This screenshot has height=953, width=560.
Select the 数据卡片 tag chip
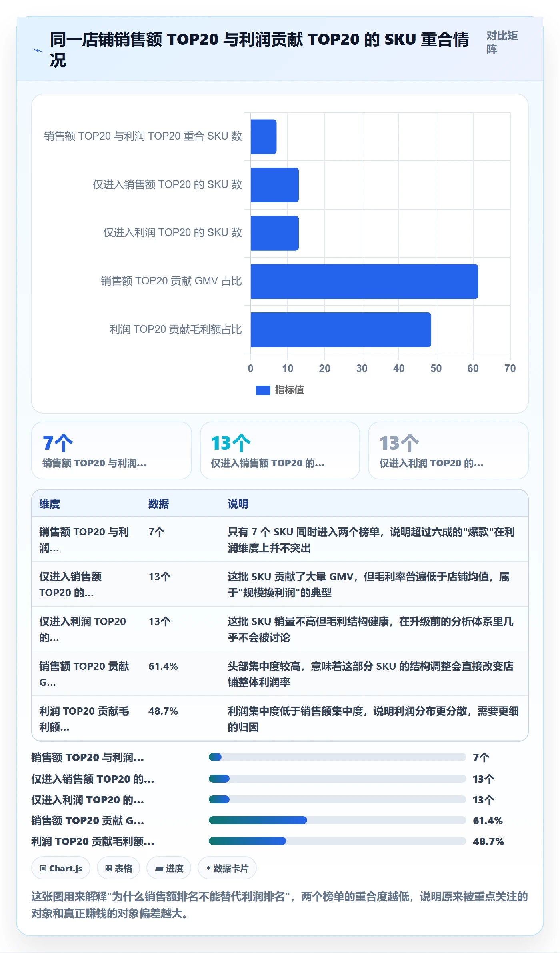coord(227,868)
